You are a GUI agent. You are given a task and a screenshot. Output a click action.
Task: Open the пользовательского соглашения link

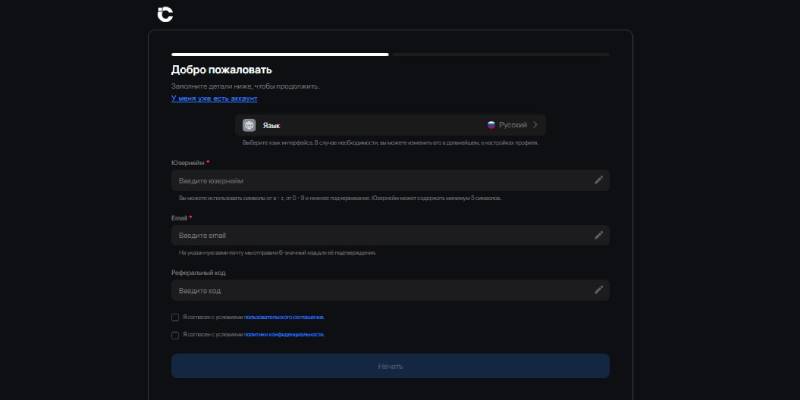point(284,317)
